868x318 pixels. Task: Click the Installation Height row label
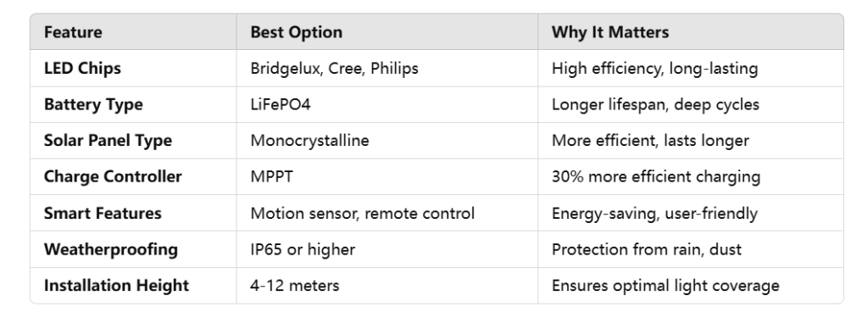tap(116, 285)
